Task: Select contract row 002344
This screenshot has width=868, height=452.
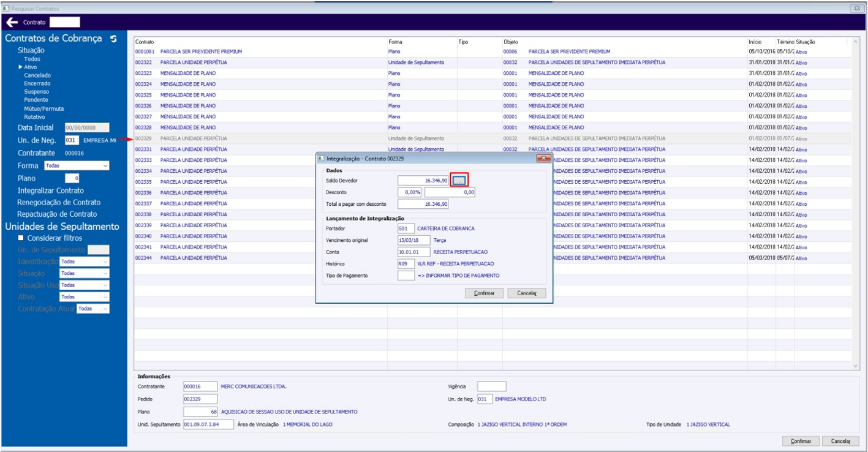Action: 493,258
